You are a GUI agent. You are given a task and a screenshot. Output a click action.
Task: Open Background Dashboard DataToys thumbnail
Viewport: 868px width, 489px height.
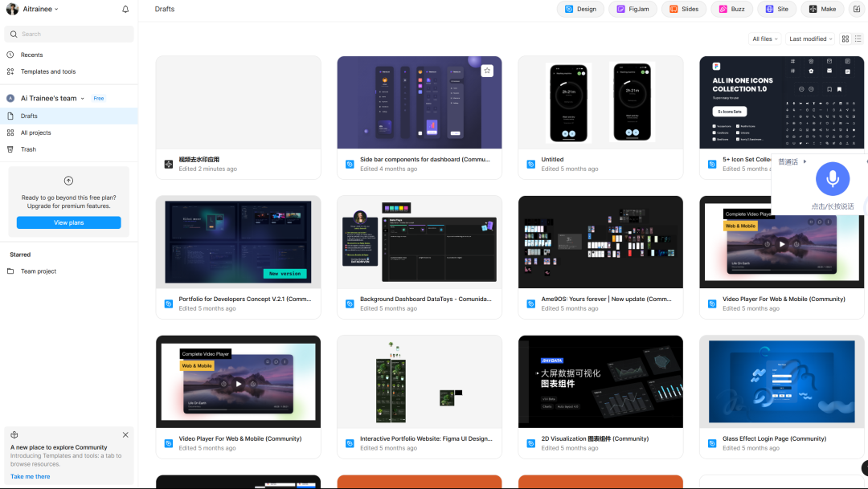[419, 242]
